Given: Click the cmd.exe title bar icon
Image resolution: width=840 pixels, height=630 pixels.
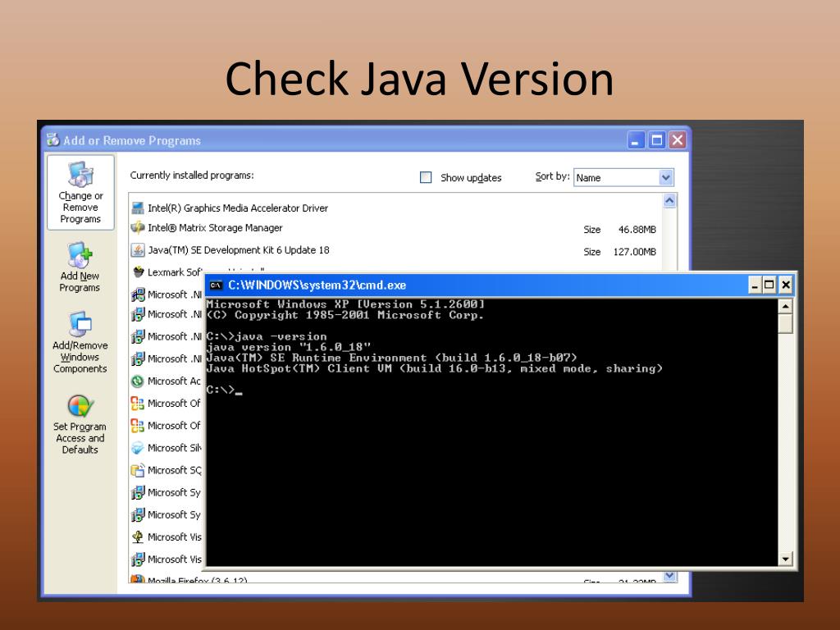Looking at the screenshot, I should [216, 285].
